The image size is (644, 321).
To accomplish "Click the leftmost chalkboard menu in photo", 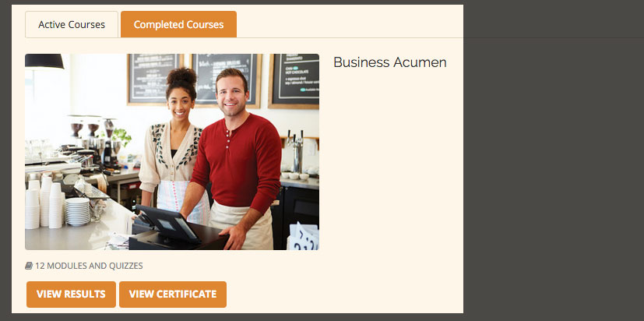I will pyautogui.click(x=153, y=79).
